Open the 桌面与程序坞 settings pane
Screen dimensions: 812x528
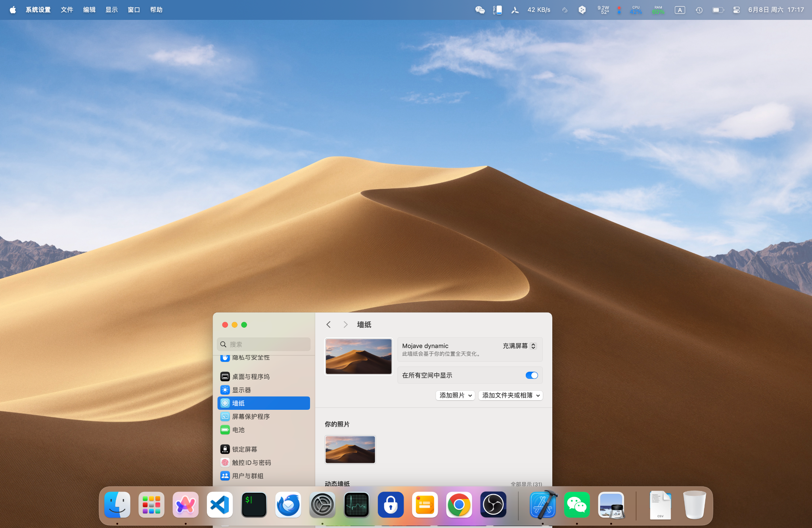251,376
